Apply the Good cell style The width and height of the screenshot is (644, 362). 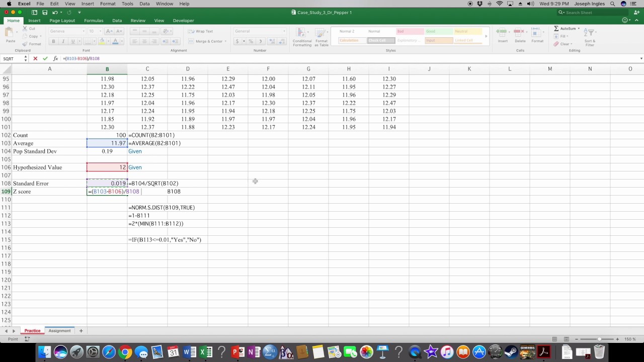(438, 31)
